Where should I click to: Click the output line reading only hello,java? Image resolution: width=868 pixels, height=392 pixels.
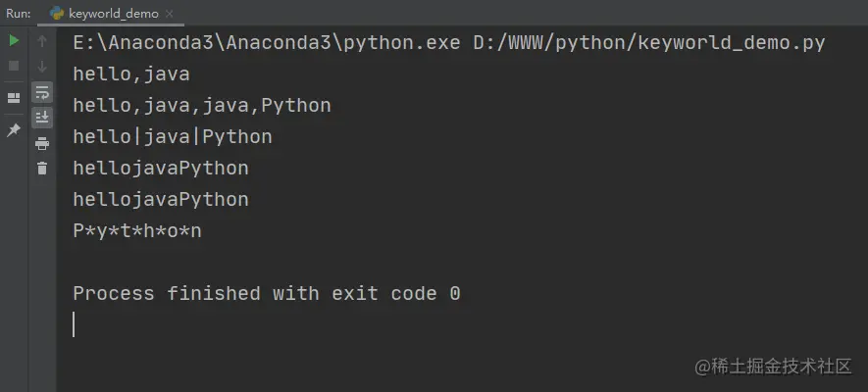pos(131,74)
